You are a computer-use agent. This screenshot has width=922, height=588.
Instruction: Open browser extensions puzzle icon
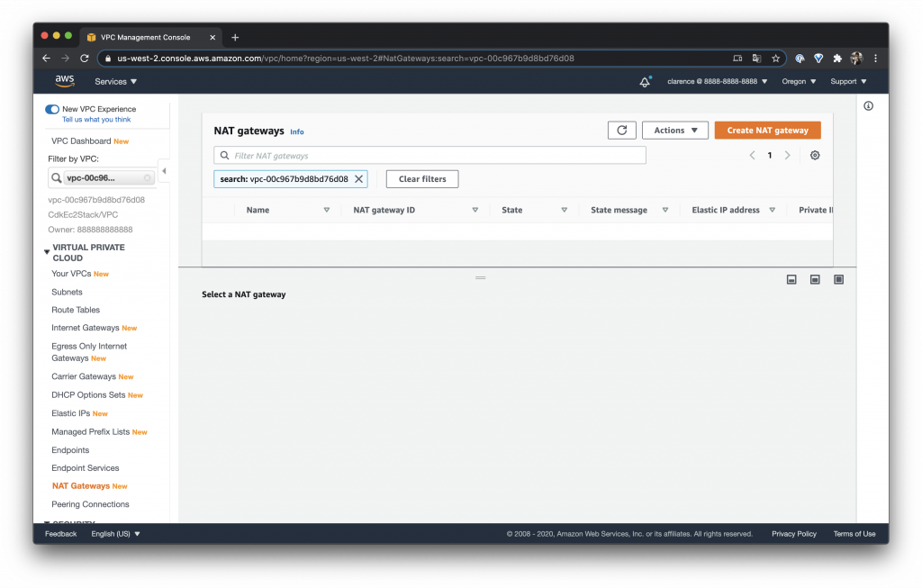click(837, 59)
